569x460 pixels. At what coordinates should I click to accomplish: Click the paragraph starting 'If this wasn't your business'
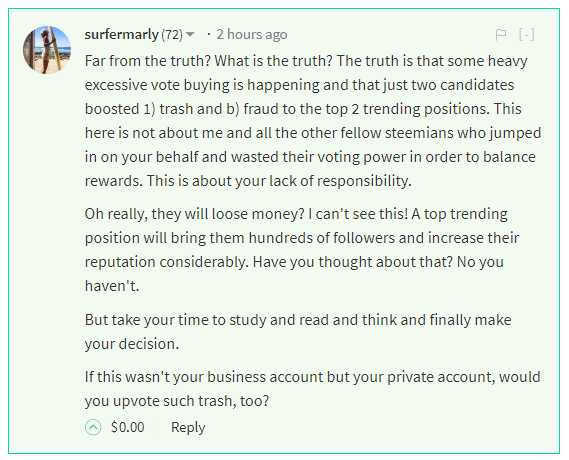[312, 389]
